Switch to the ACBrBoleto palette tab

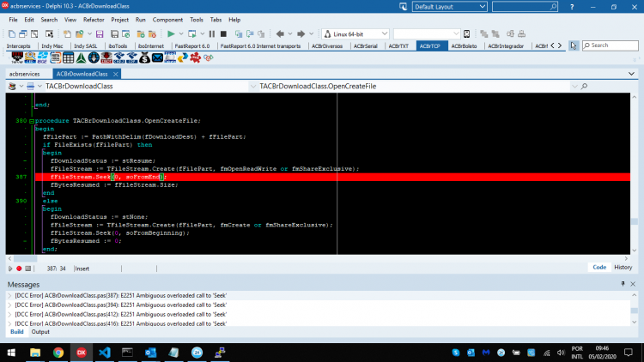(464, 46)
